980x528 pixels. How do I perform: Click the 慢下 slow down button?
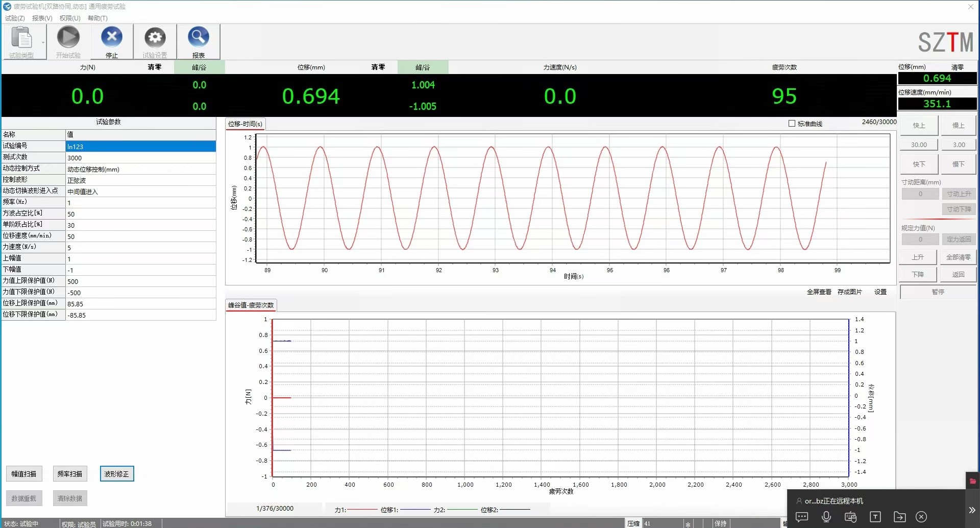[959, 164]
